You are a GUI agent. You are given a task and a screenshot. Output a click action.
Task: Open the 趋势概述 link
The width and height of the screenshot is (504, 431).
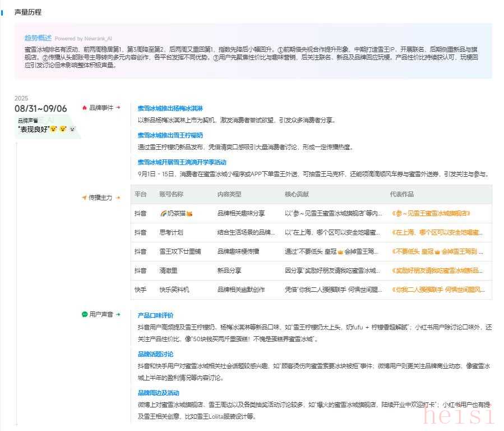[38, 38]
